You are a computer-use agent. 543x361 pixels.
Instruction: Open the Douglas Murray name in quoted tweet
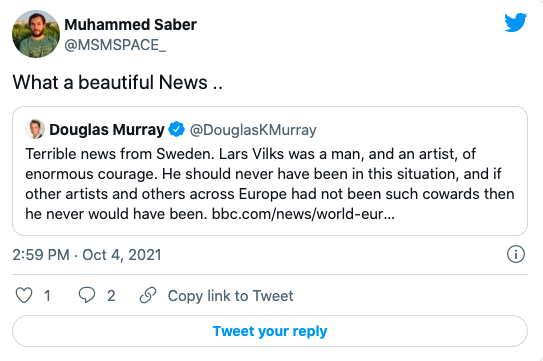(107, 130)
